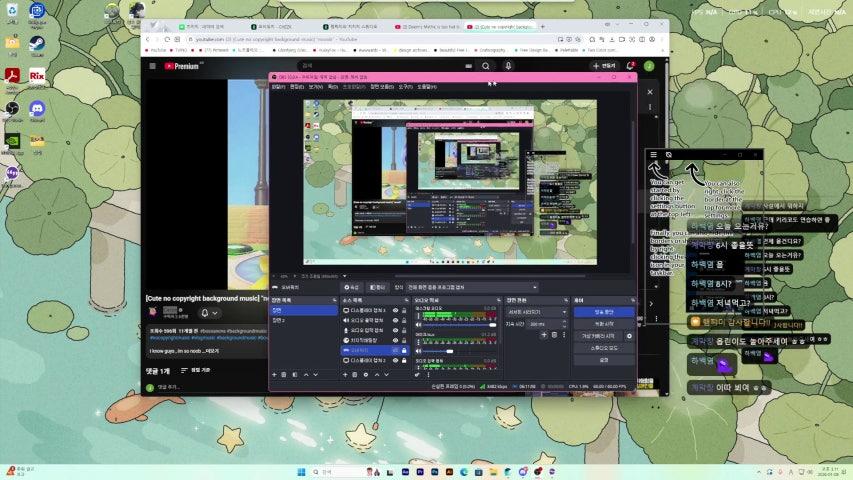Toggle visibility of the audio output capture source

(396, 320)
